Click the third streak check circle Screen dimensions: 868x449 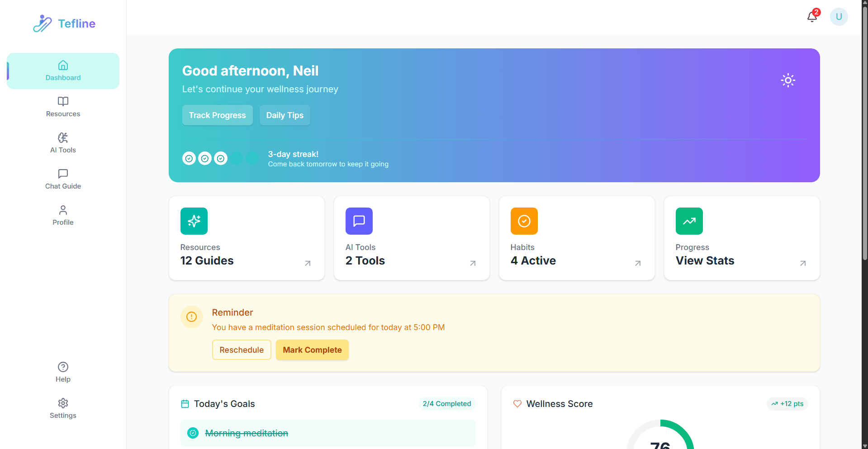pos(221,158)
